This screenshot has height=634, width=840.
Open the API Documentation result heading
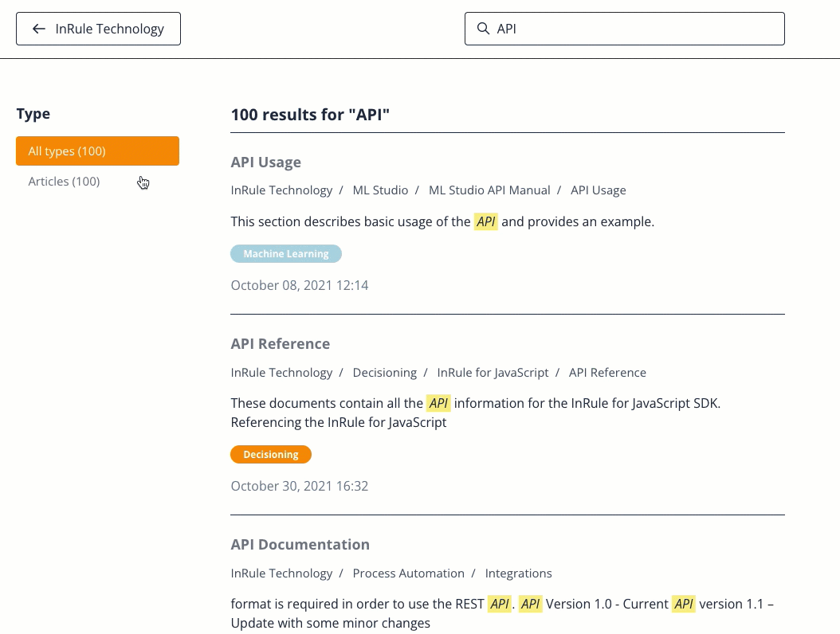pos(300,545)
